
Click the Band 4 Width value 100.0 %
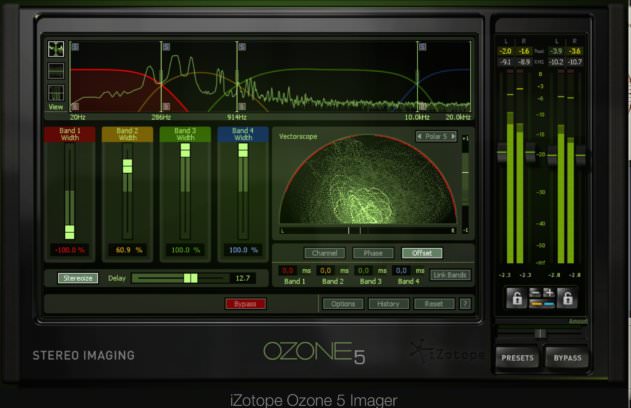tap(243, 250)
